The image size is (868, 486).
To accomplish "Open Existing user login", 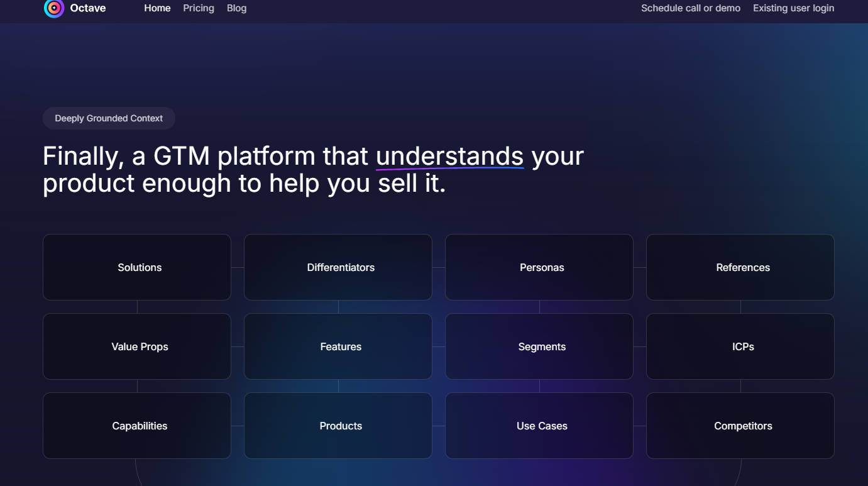I will coord(793,8).
